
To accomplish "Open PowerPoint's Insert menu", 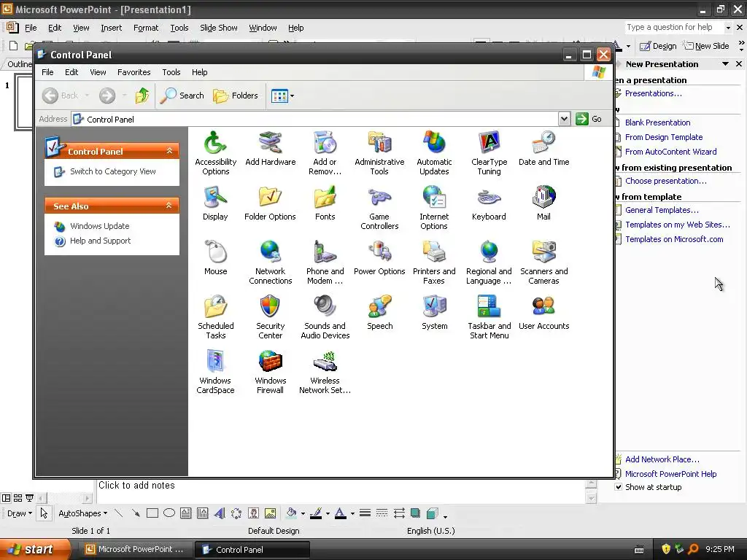I will (x=111, y=28).
